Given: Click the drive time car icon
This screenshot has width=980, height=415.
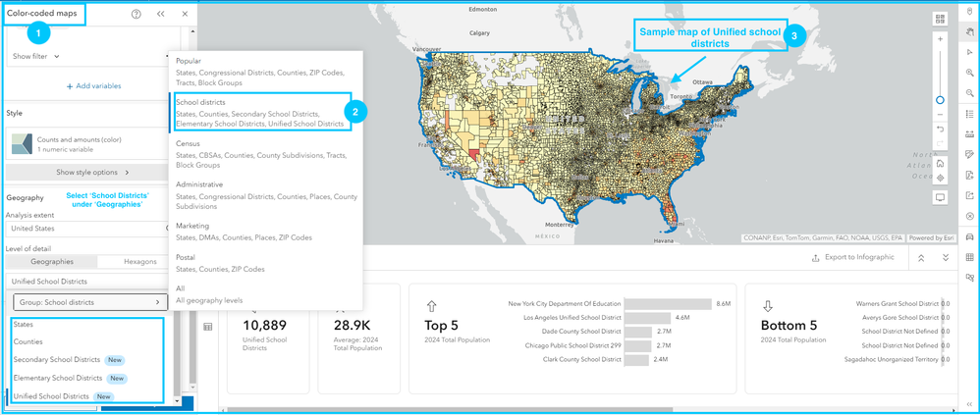Looking at the screenshot, I should point(969,236).
